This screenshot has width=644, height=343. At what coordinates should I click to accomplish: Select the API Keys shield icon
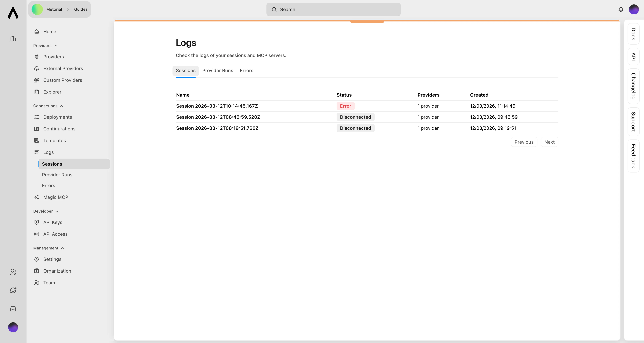tap(37, 222)
